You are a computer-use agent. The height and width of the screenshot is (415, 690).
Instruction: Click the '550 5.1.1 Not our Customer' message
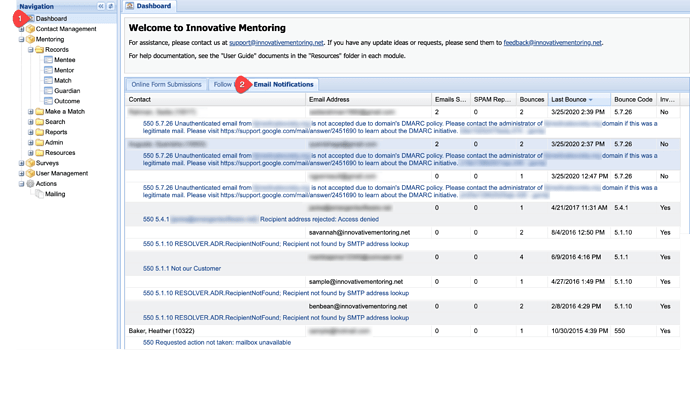coord(182,268)
